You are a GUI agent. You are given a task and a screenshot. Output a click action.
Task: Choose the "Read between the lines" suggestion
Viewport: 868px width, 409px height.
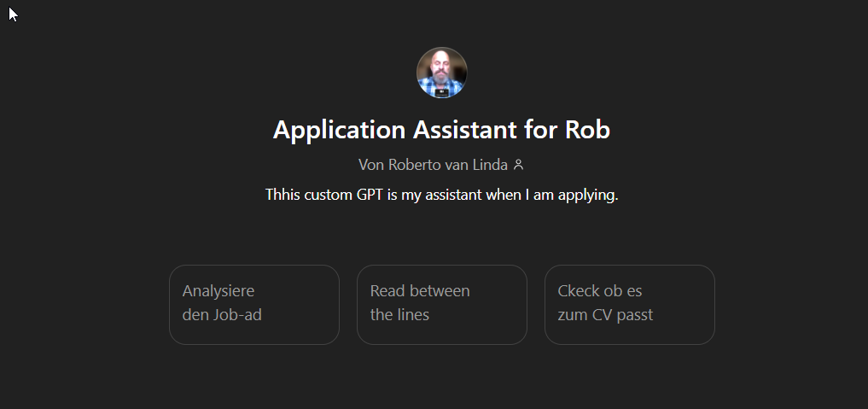(x=441, y=304)
